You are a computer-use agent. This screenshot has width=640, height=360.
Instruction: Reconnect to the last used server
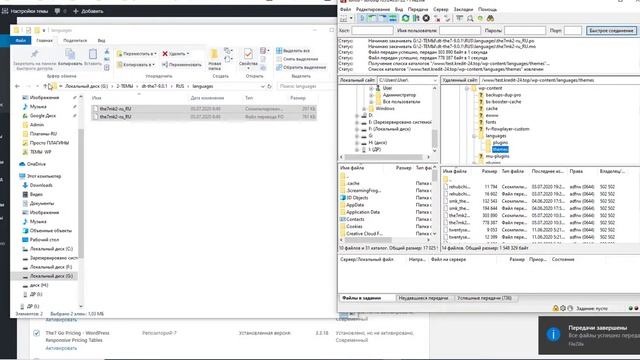point(447,18)
